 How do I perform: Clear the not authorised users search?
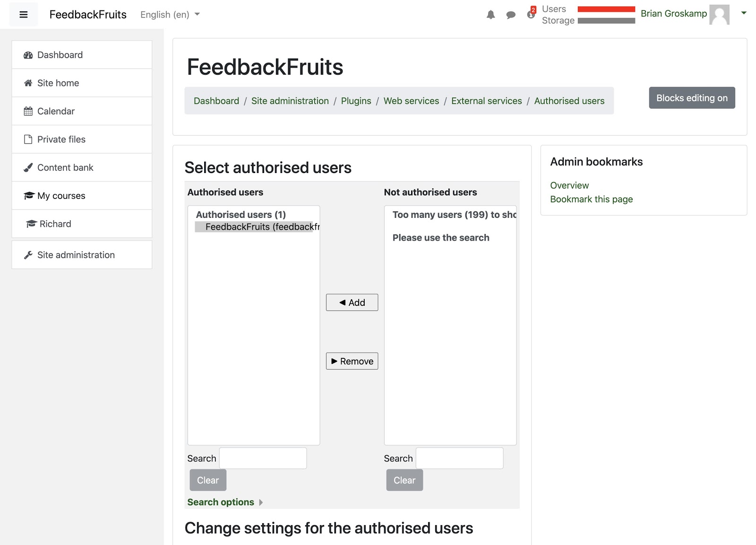(x=404, y=480)
